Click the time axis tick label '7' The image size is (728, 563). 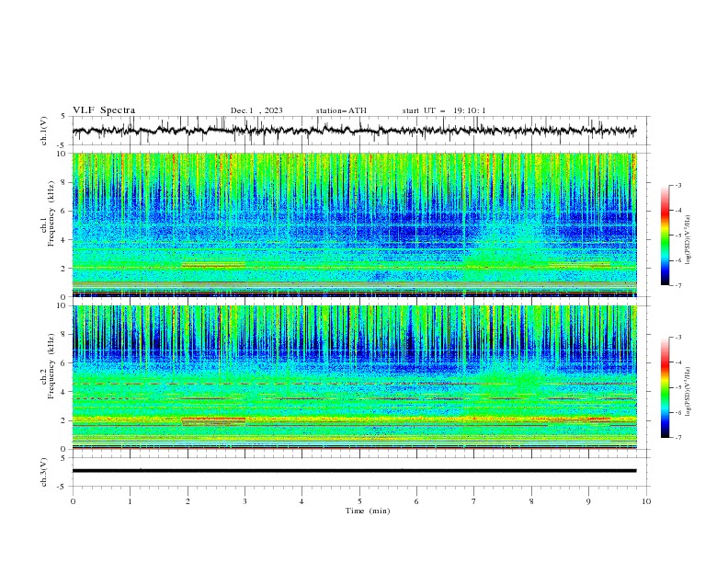pos(474,501)
